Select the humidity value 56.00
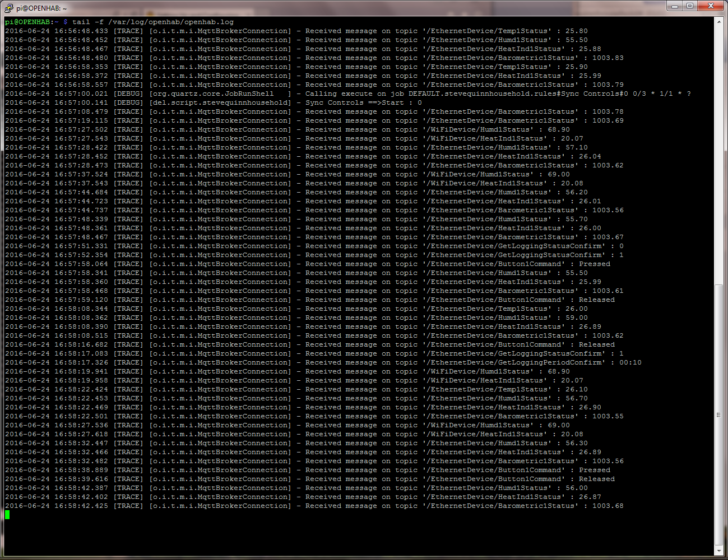The width and height of the screenshot is (728, 560). (x=577, y=488)
